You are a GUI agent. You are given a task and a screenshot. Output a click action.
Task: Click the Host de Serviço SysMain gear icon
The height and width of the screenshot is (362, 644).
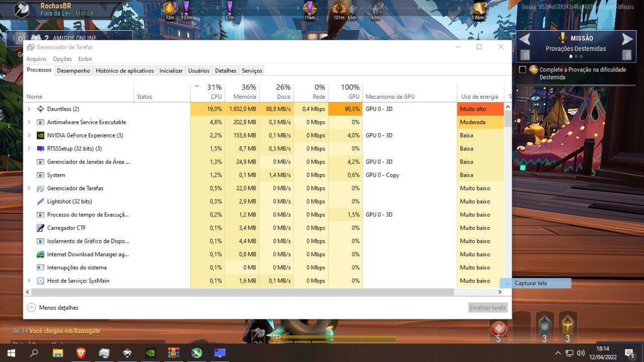40,280
